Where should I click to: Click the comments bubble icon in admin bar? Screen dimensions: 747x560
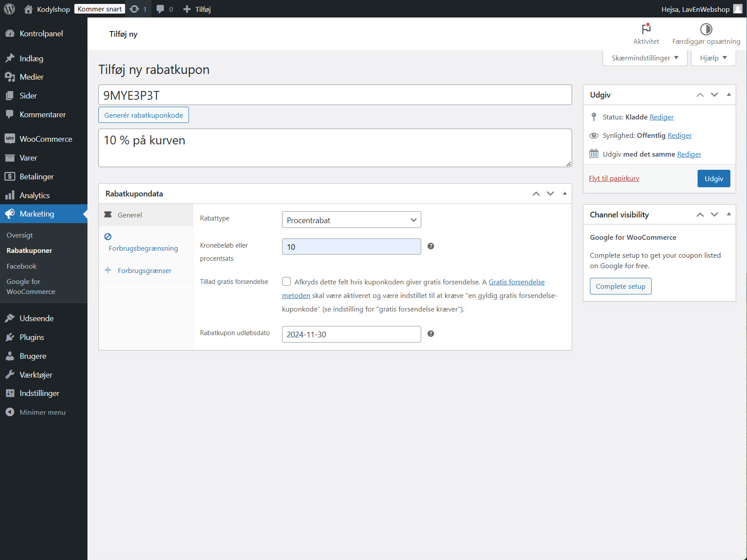[160, 9]
